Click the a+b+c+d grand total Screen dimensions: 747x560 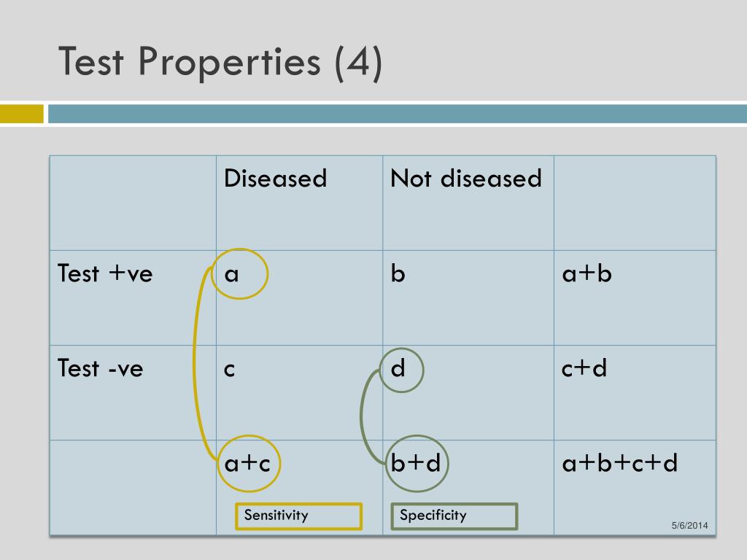click(x=619, y=463)
